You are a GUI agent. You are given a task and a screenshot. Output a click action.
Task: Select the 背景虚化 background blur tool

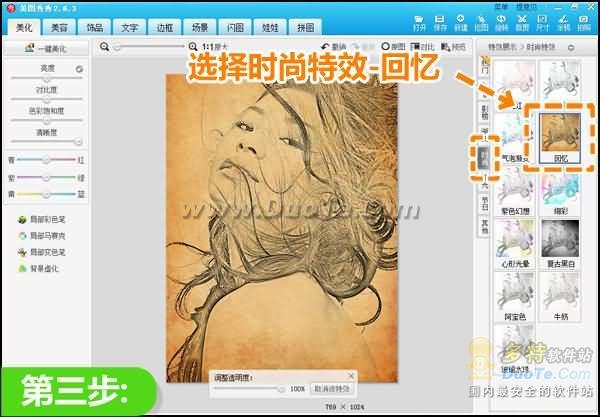coord(38,269)
